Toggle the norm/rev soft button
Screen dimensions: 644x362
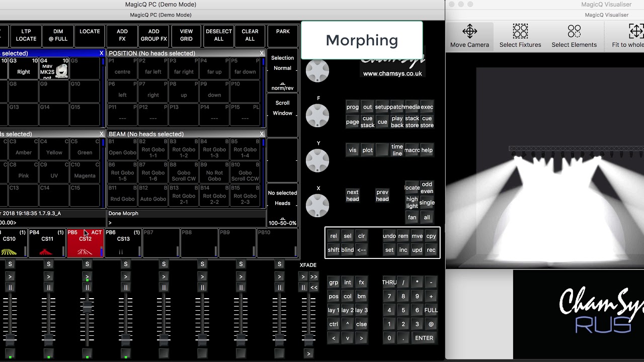282,86
